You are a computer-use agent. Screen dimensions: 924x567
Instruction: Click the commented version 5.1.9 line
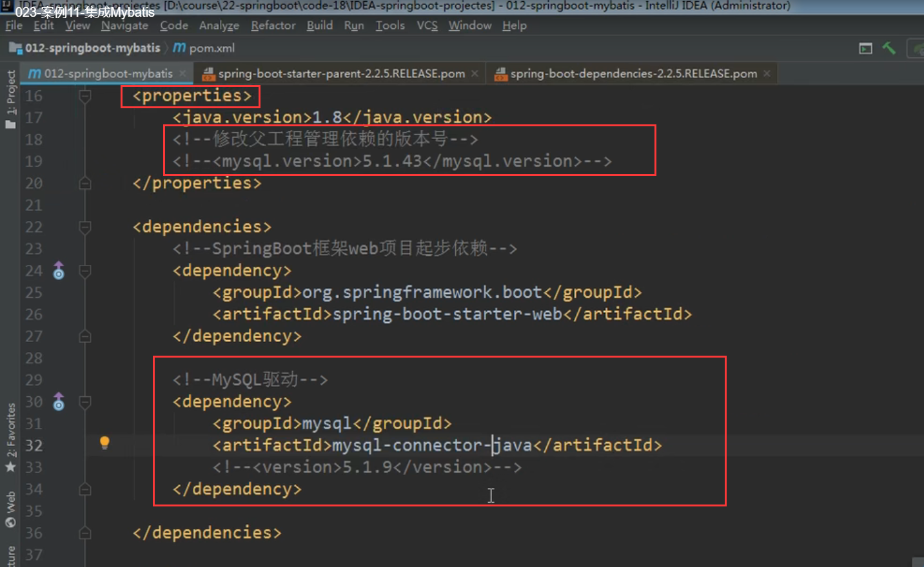pos(367,468)
